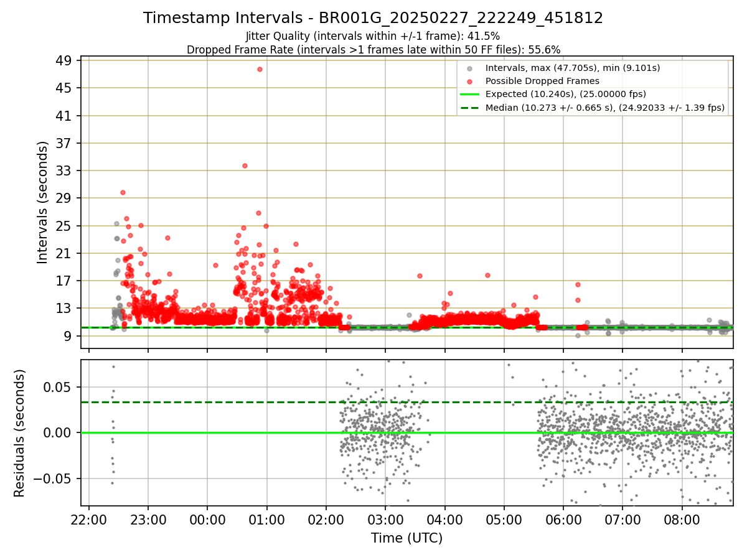Screen dimensions: 747x560
Task: Click the 00:00 x-axis tick label
Action: point(207,520)
